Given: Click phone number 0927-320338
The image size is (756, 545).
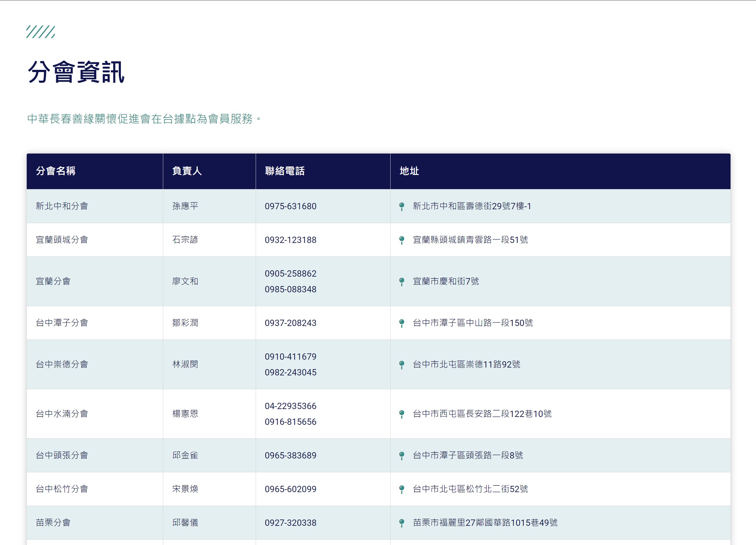Looking at the screenshot, I should click(291, 523).
